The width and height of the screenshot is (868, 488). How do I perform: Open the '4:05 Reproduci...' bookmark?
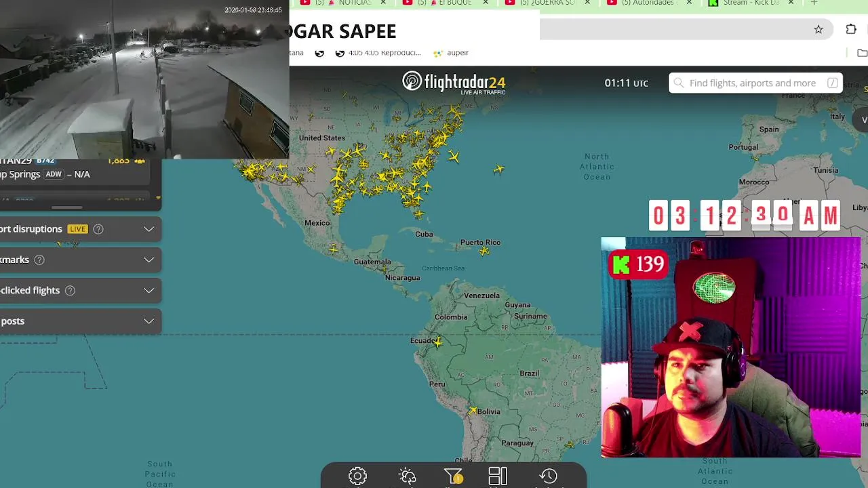pos(378,53)
